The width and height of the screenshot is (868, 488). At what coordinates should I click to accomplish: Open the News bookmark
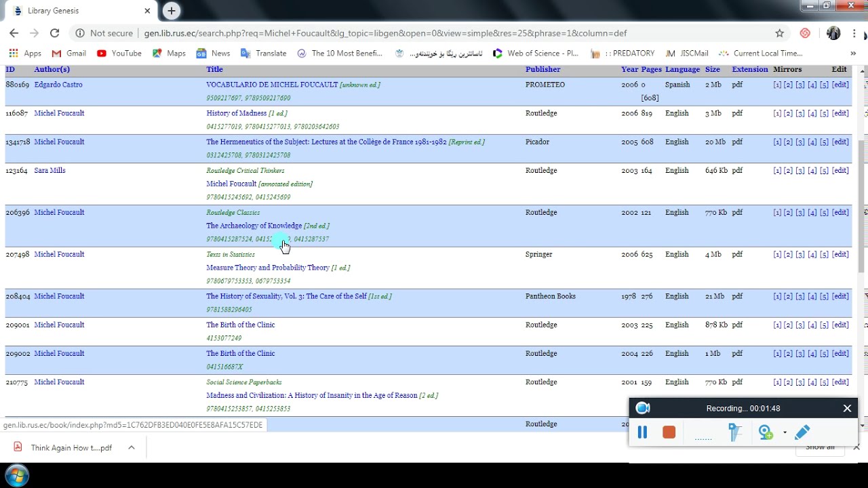pos(213,53)
